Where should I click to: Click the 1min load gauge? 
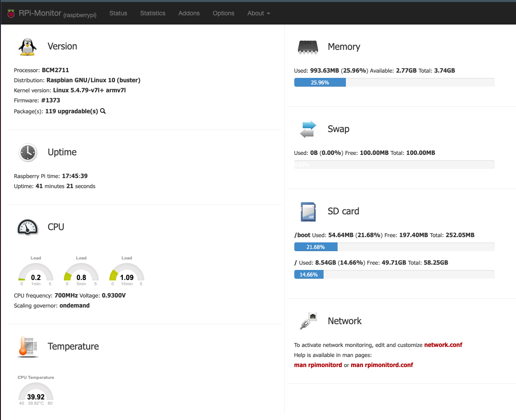click(x=36, y=272)
